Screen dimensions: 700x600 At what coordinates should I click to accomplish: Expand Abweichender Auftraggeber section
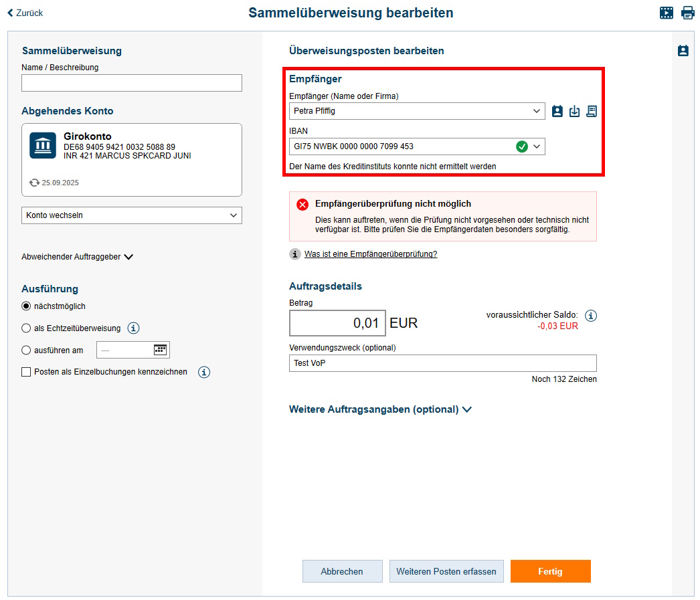coord(78,257)
